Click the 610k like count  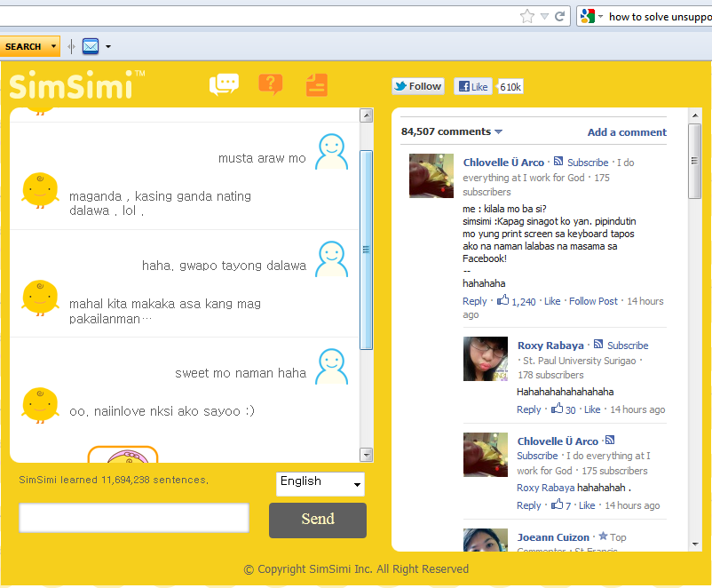(x=510, y=87)
